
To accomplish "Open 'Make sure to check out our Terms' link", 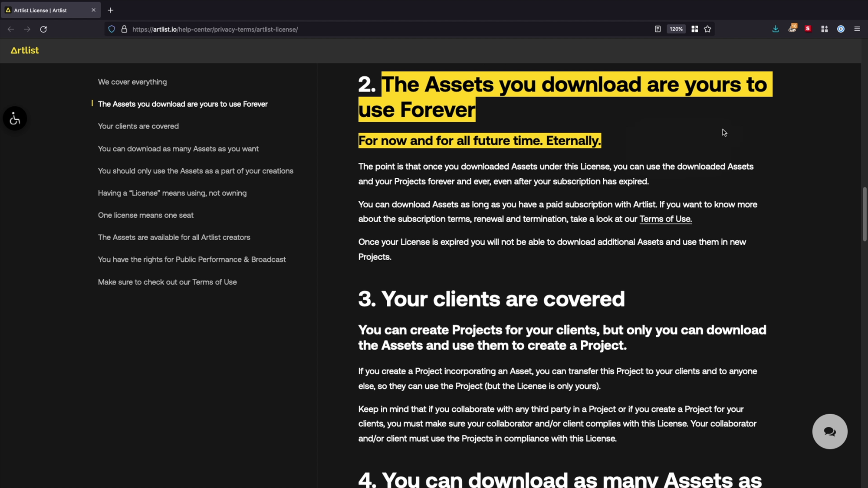I will pyautogui.click(x=168, y=282).
